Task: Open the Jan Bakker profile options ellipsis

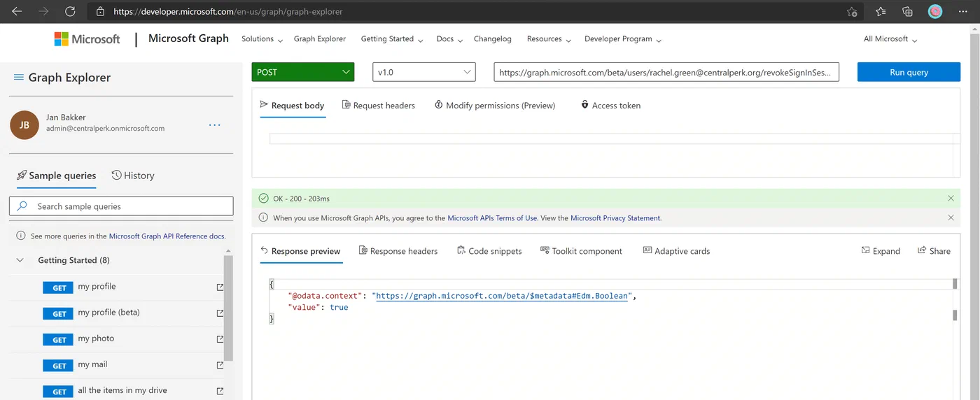Action: [x=215, y=125]
